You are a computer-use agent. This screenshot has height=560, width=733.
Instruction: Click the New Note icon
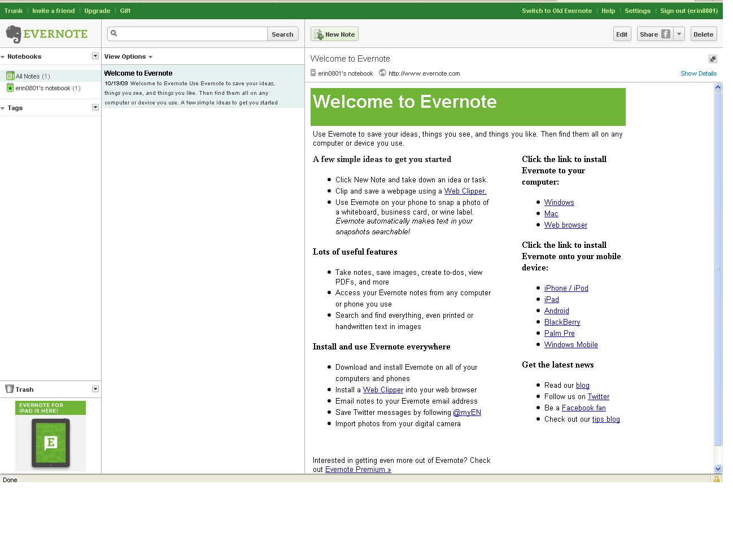(317, 33)
